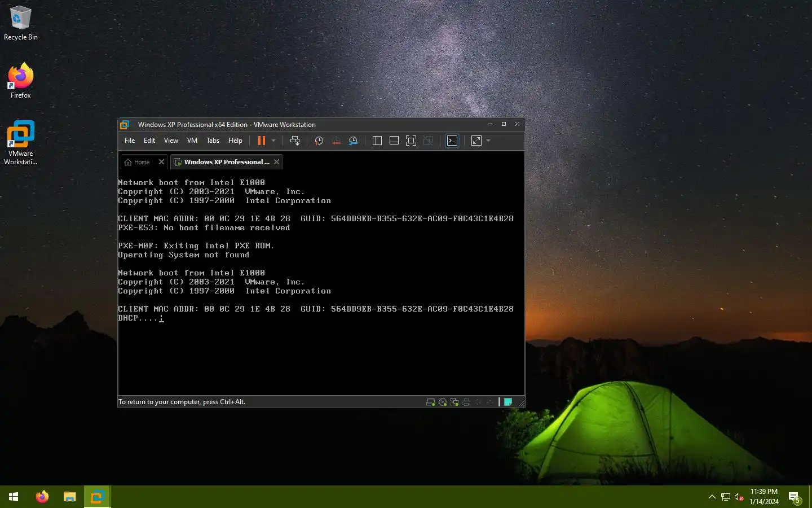This screenshot has width=812, height=508.
Task: Click the network tray icon
Action: tap(726, 497)
